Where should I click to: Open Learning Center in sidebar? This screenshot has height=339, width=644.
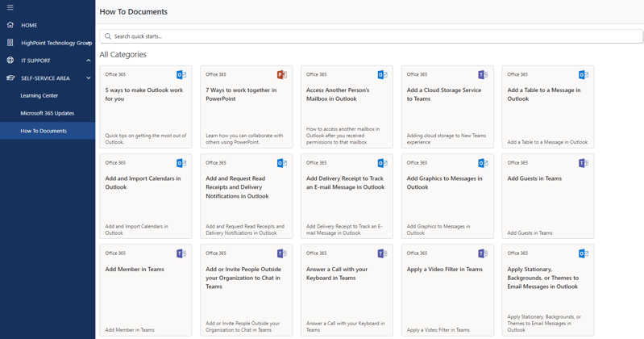coord(39,95)
